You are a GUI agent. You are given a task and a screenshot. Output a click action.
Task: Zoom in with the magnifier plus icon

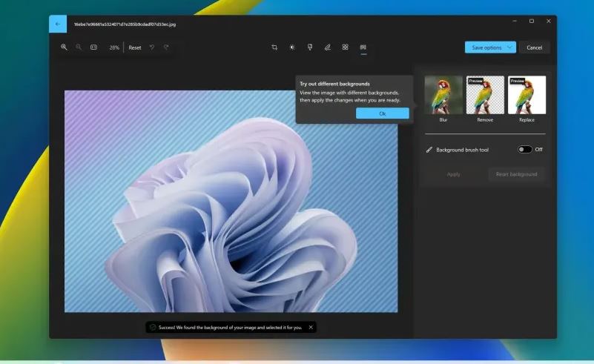point(64,47)
